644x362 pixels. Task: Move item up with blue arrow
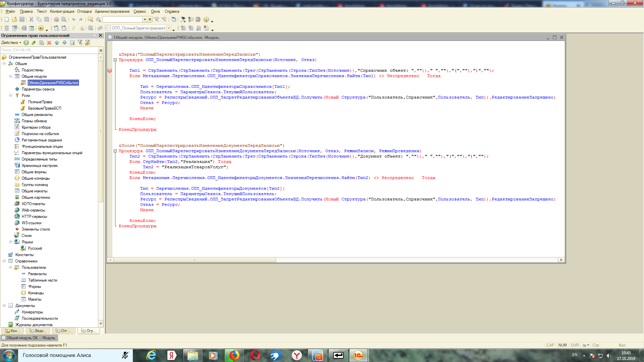(57, 43)
